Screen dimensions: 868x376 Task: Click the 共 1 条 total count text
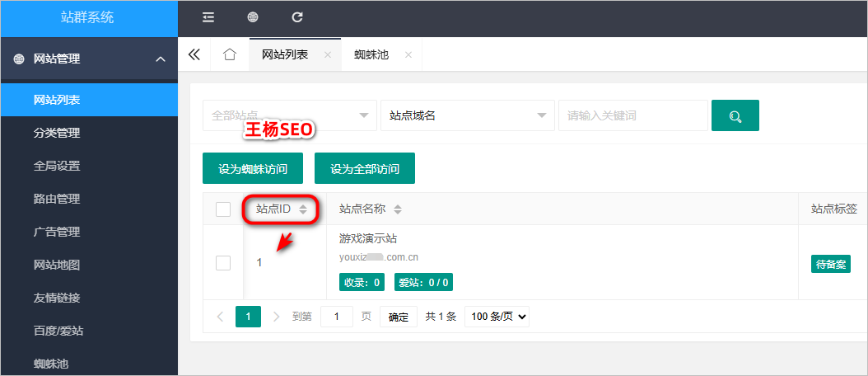441,317
